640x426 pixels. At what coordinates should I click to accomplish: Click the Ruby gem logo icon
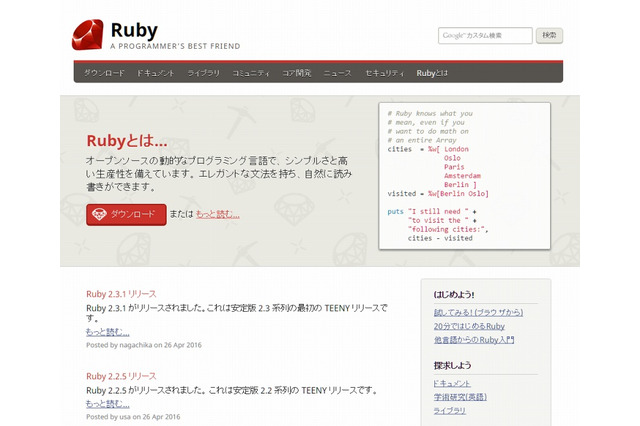pos(87,35)
